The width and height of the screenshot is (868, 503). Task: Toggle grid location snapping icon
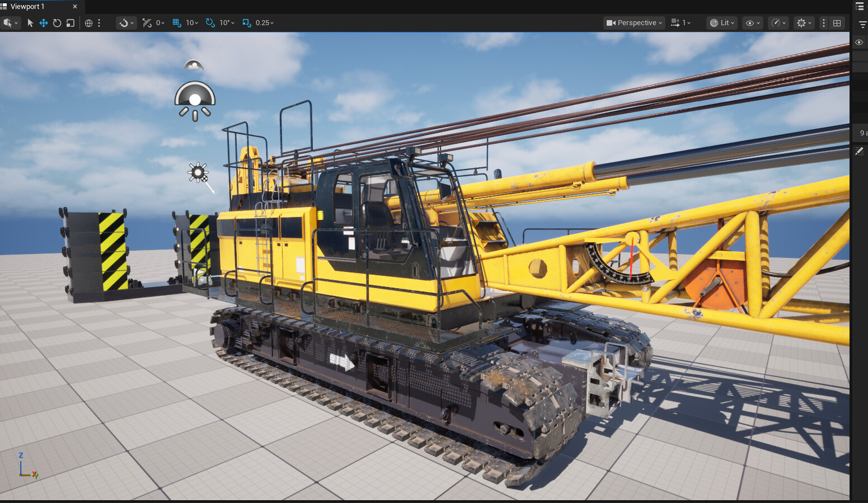(177, 23)
